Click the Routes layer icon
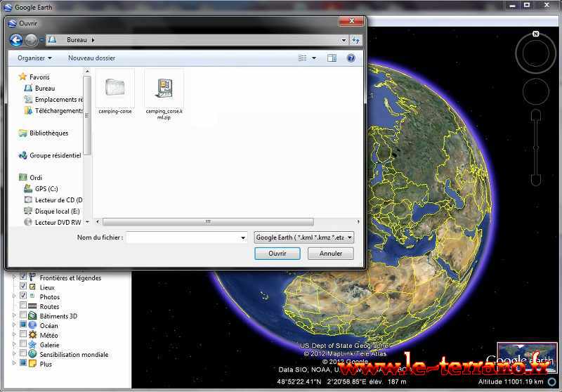Screen dimensions: 562x392 [32, 306]
